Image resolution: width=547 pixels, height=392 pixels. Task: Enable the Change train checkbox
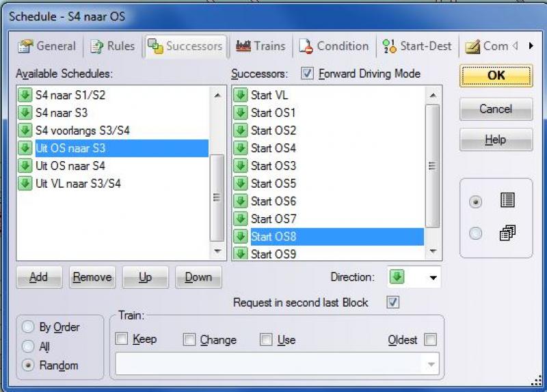pyautogui.click(x=189, y=339)
